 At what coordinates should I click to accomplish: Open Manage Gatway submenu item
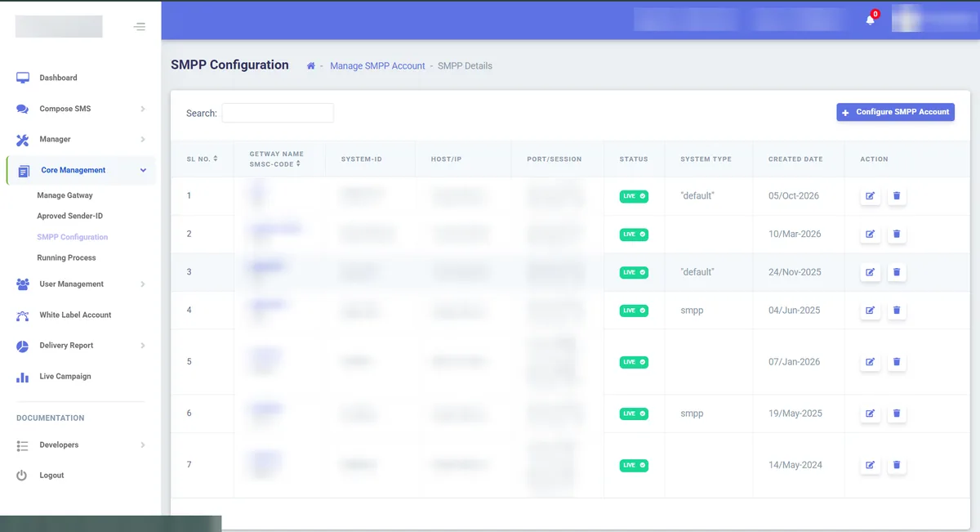coord(65,196)
